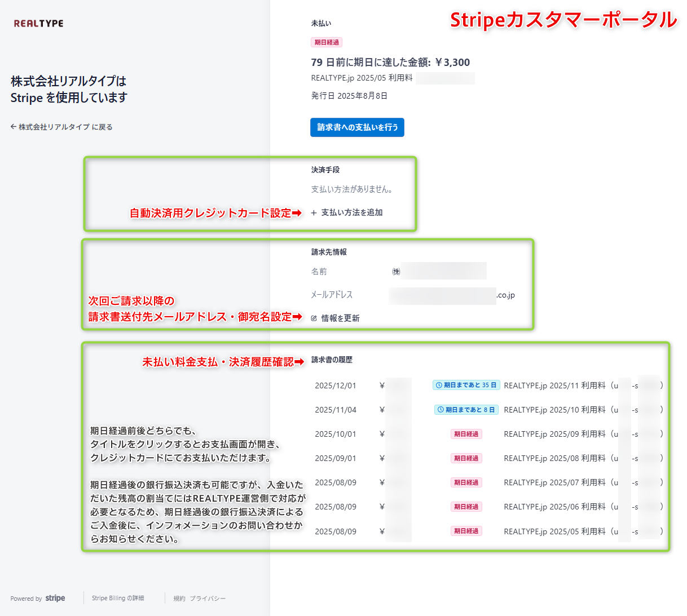The image size is (687, 616).
Task: Click the 期日まであと 35 日 clock badge
Action: click(466, 385)
